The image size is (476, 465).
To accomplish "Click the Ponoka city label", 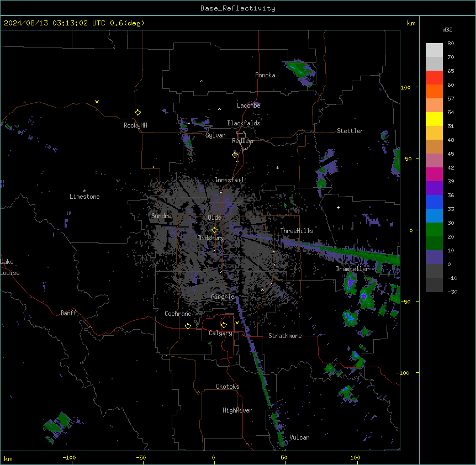I will 265,75.
